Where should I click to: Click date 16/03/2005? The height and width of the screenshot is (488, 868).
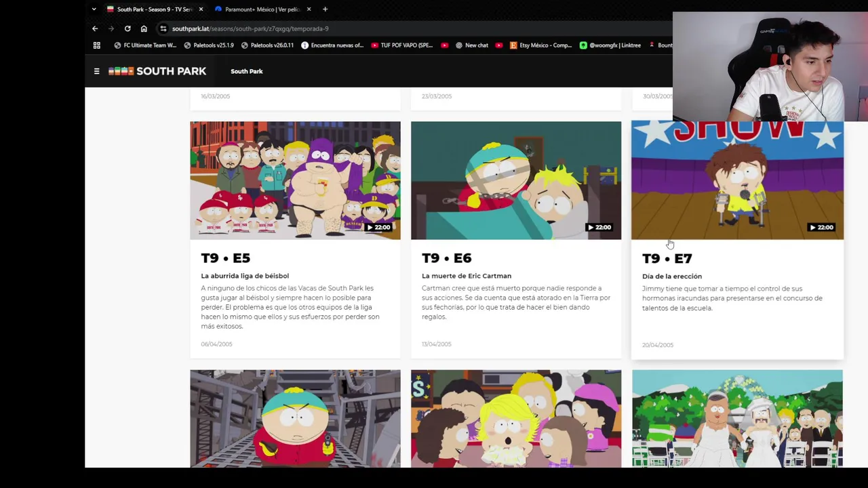coord(216,96)
